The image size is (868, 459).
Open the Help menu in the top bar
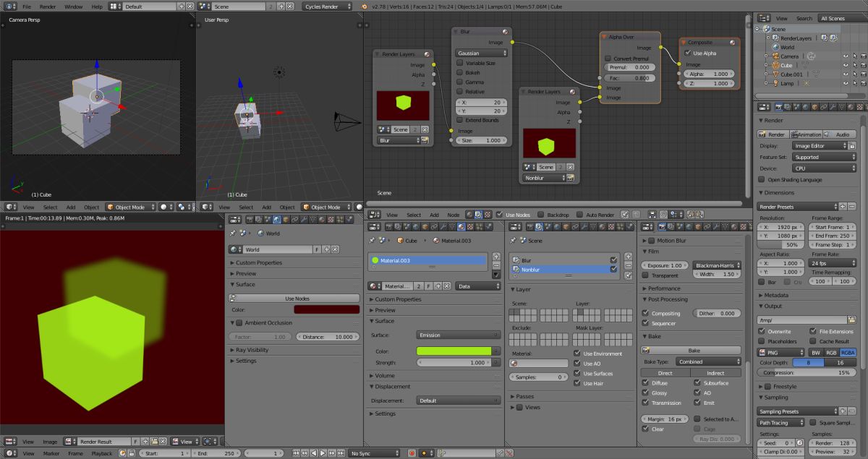click(x=97, y=6)
